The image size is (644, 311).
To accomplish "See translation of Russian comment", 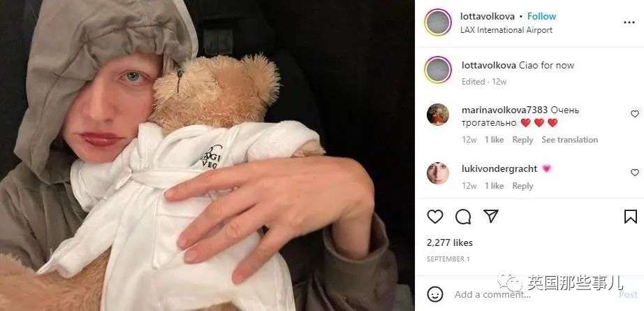I will [570, 140].
